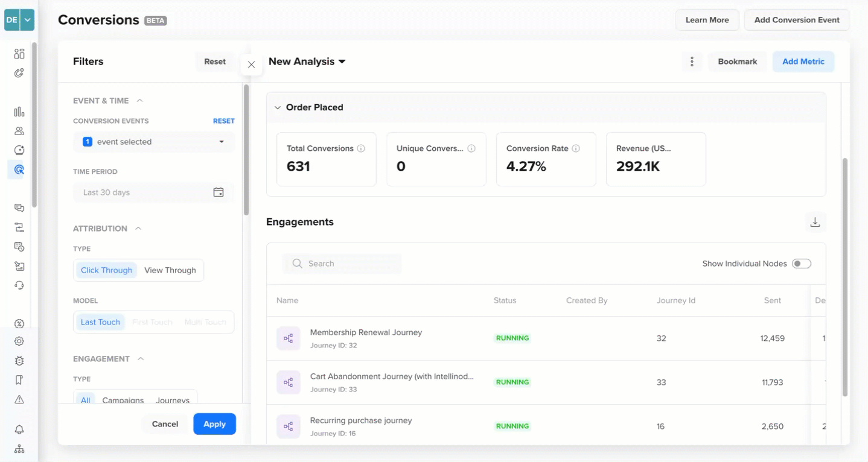Open Membership Renewal Journey row
Image resolution: width=868 pixels, height=462 pixels.
coord(546,338)
